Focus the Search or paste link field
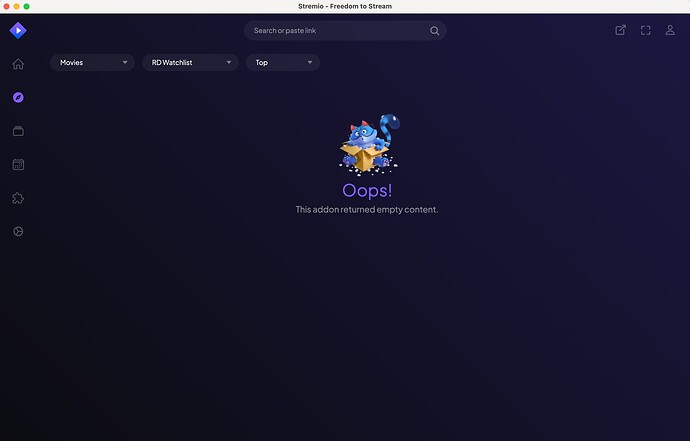 tap(345, 30)
